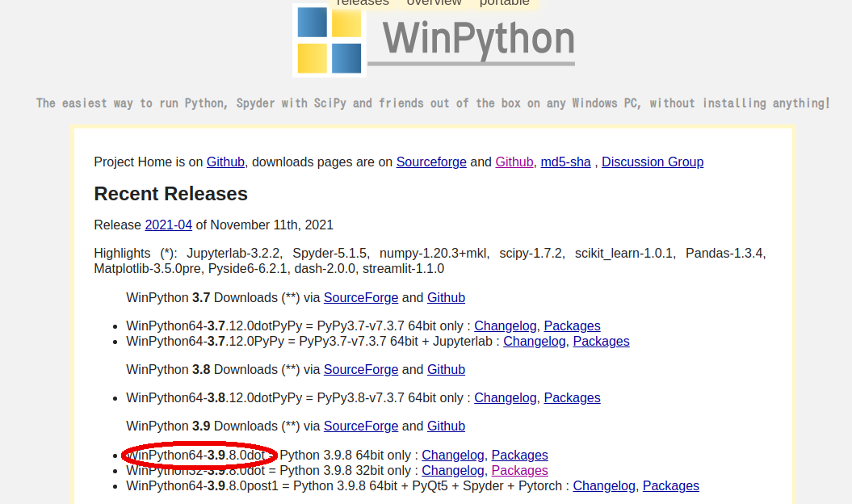Open the portable tab

pos(504,4)
